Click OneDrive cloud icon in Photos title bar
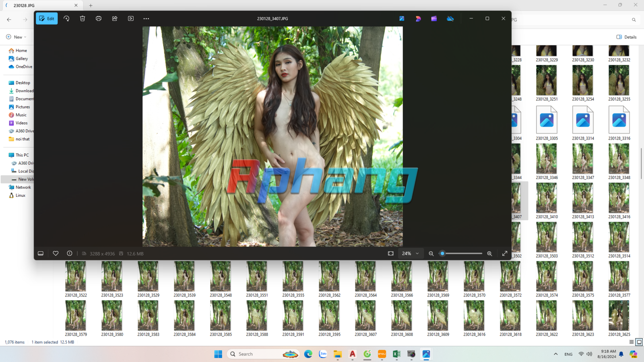The width and height of the screenshot is (644, 362). [x=450, y=19]
